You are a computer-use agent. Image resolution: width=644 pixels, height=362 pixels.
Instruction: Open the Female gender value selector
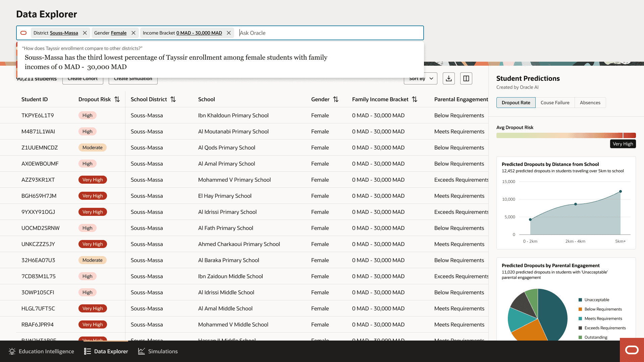(x=119, y=33)
